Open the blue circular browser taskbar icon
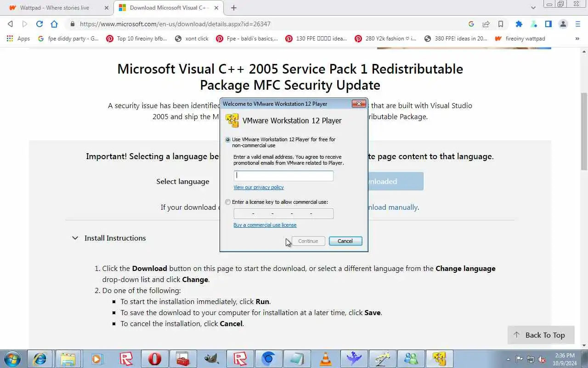588x368 pixels. coord(268,359)
